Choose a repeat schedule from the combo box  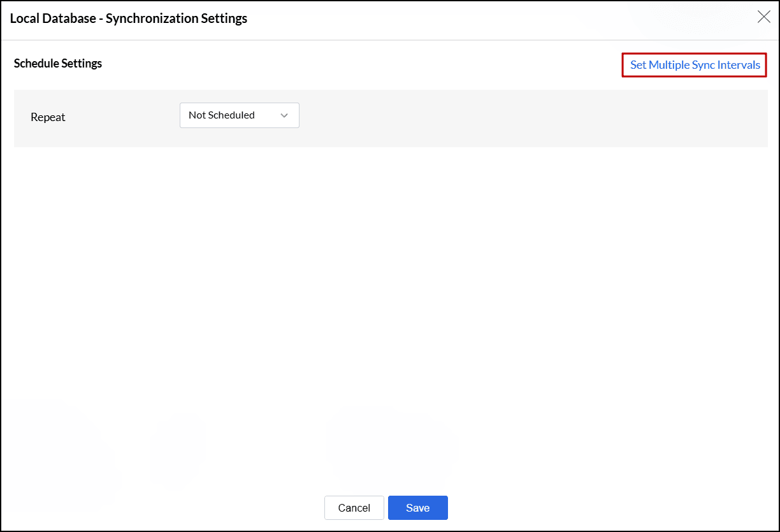[239, 115]
